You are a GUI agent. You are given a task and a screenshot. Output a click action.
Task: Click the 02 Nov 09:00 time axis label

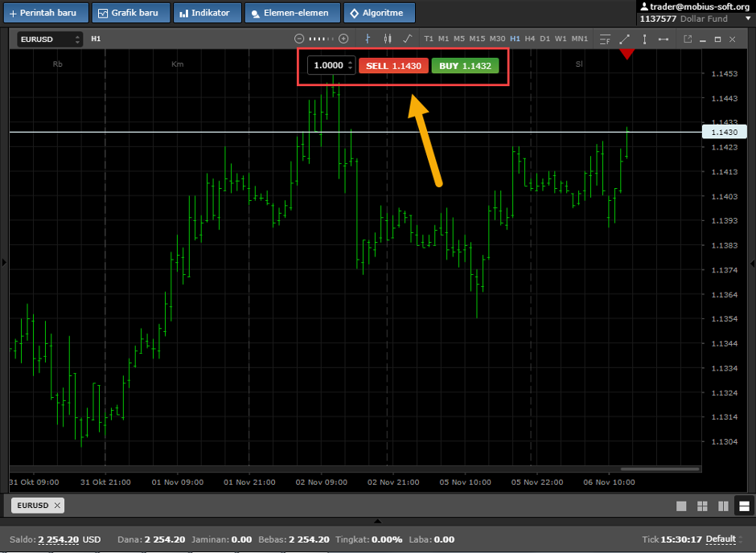point(321,482)
